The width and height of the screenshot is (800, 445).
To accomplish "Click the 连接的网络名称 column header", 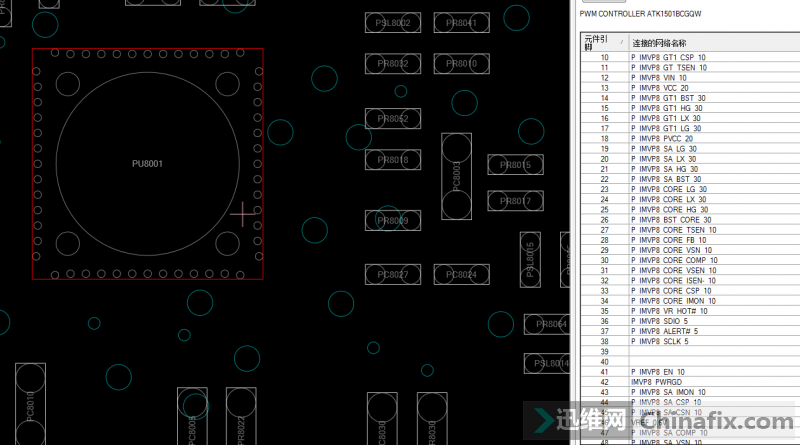I will click(x=660, y=43).
